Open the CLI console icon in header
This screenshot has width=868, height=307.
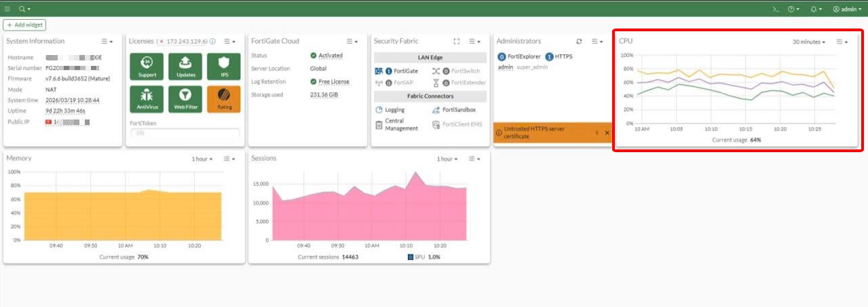click(x=776, y=9)
